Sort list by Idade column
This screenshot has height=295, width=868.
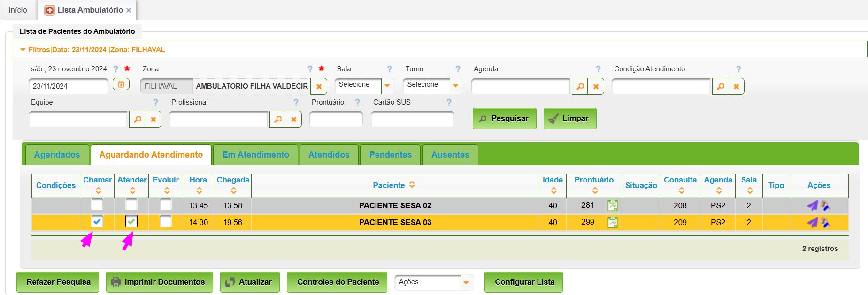553,190
